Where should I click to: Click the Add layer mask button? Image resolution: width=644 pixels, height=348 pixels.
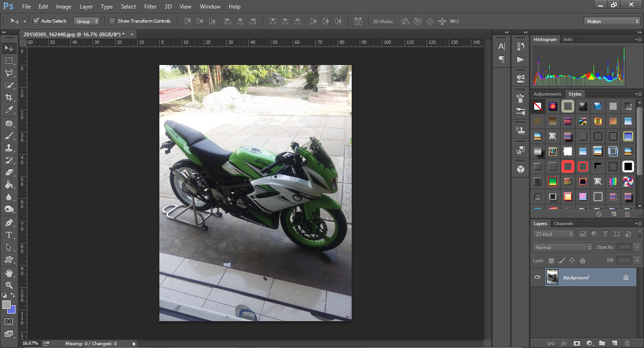[x=576, y=343]
